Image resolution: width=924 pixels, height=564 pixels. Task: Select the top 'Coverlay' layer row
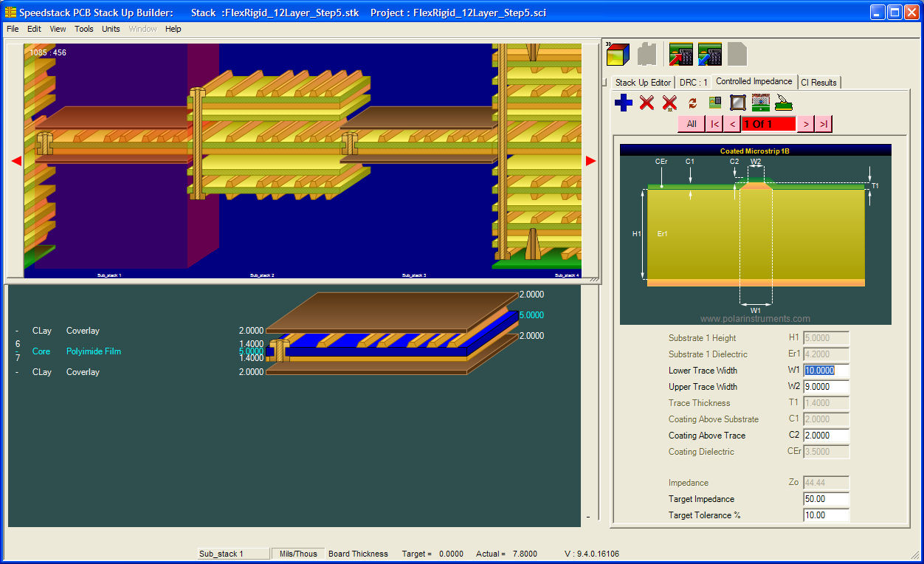coord(83,331)
